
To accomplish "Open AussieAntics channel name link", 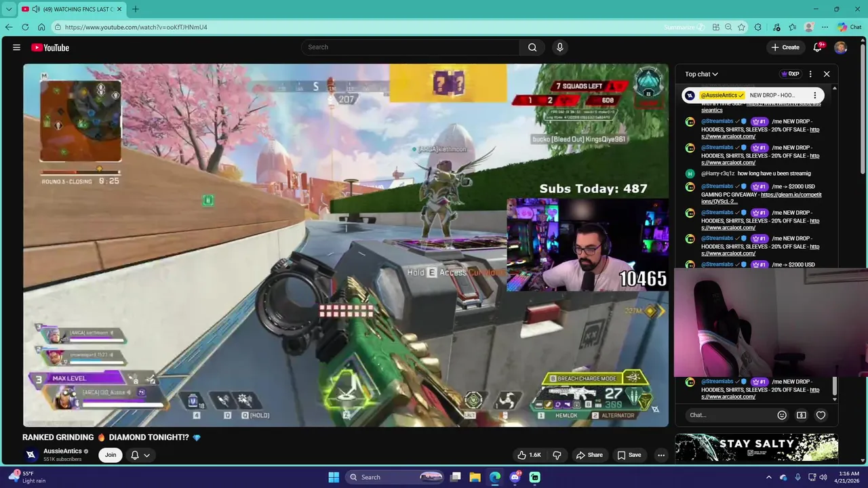I will pyautogui.click(x=62, y=451).
